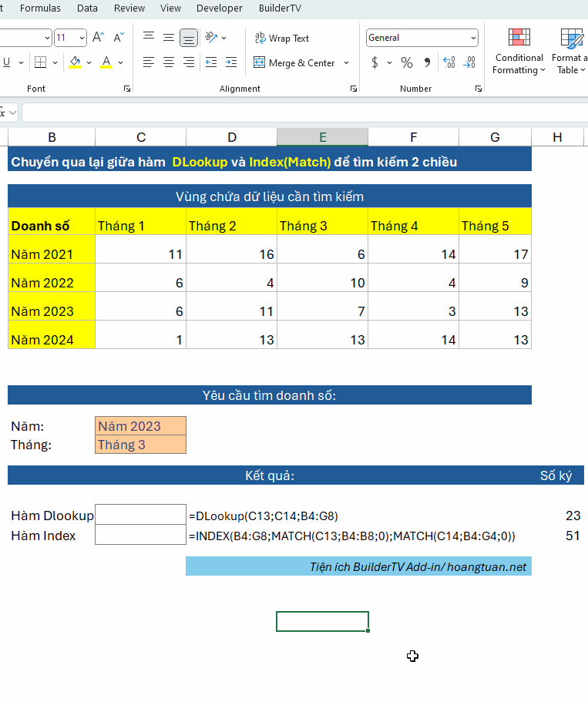Image resolution: width=588 pixels, height=702 pixels.
Task: Apply Font Color
Action: (x=106, y=62)
